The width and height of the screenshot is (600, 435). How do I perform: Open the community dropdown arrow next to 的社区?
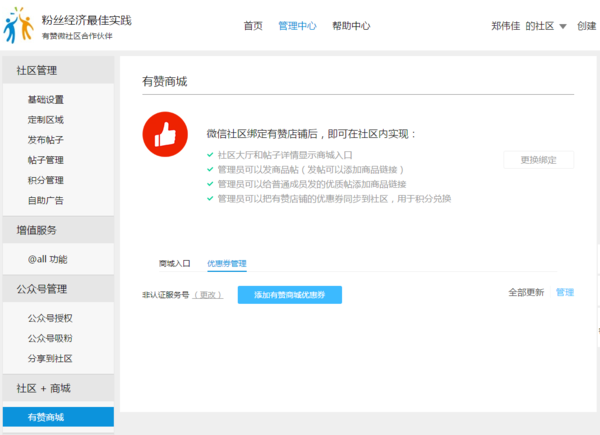[x=562, y=26]
